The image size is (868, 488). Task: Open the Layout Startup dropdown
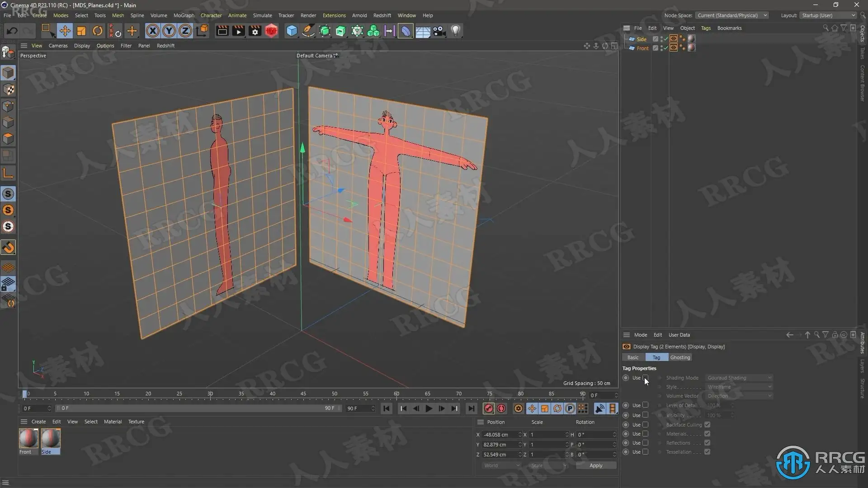[828, 15]
